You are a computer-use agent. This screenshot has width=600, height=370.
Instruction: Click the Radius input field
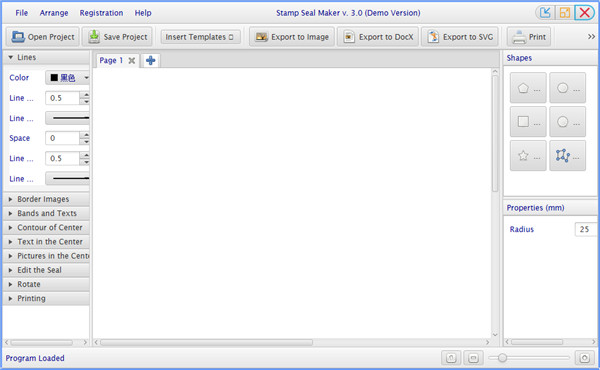pyautogui.click(x=585, y=229)
